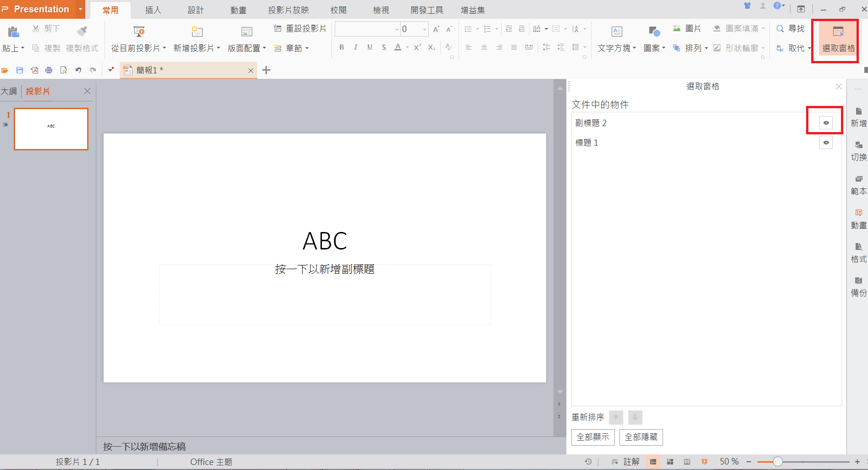Viewport: 868px width, 470px height.
Task: Add new document tab with plus button
Action: click(266, 70)
